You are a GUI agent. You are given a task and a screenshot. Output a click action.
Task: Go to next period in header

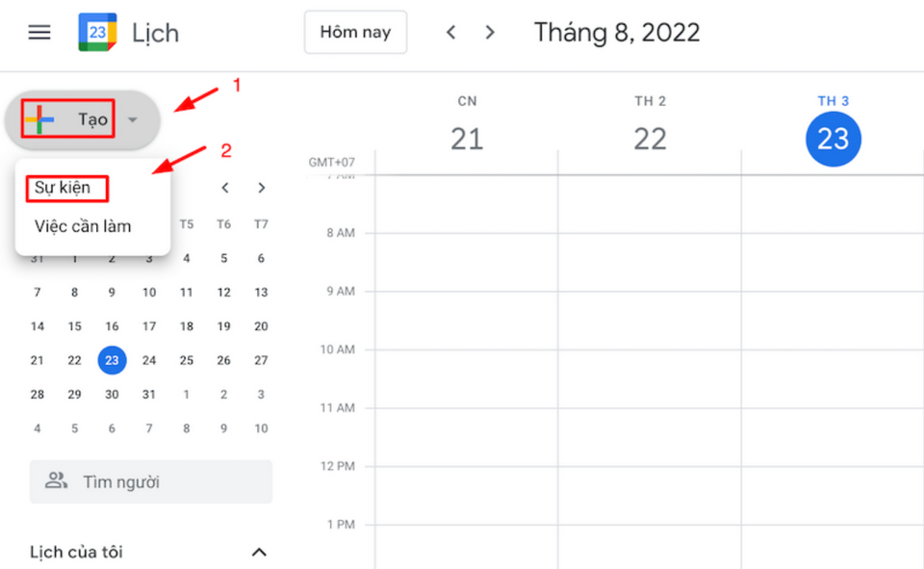[490, 32]
